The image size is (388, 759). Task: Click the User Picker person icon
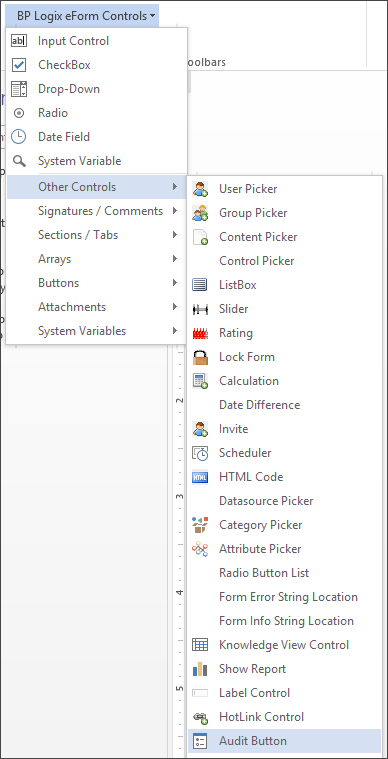tap(200, 189)
